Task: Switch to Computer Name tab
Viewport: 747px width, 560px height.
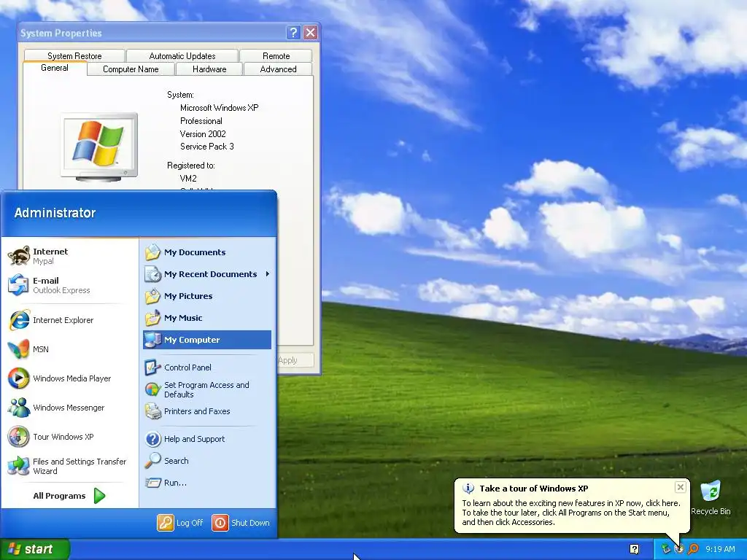Action: (131, 69)
